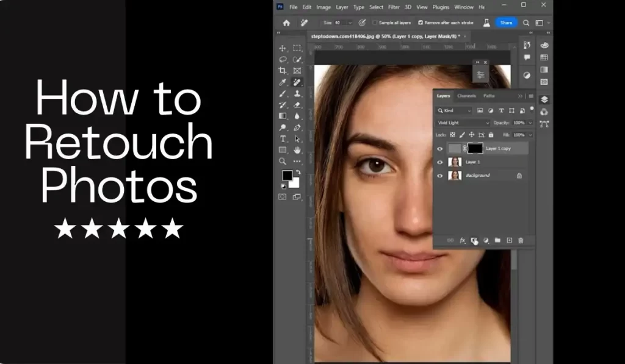625x364 pixels.
Task: Click the Add layer mask icon
Action: pyautogui.click(x=473, y=240)
